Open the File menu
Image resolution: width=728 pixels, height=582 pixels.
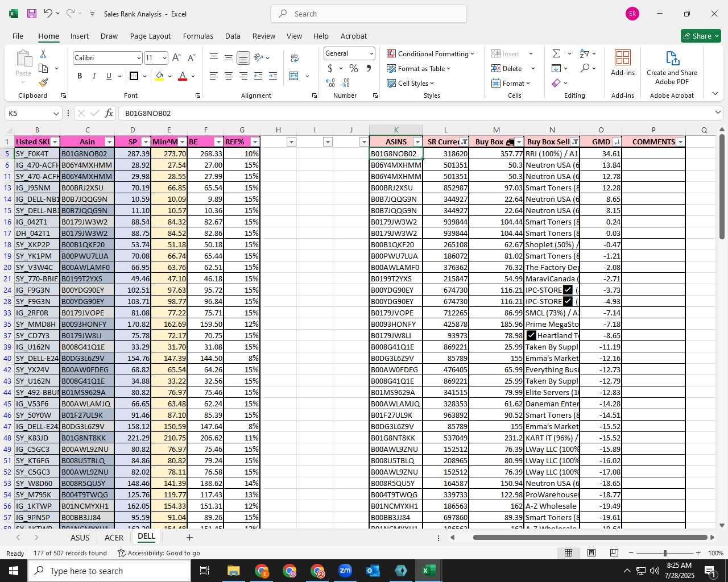[18, 36]
